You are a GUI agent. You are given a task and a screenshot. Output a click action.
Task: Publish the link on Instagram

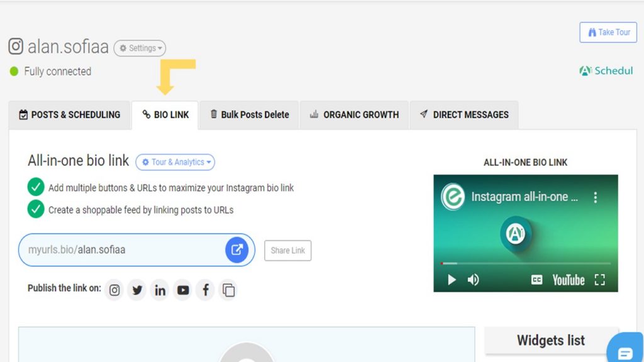click(x=114, y=290)
